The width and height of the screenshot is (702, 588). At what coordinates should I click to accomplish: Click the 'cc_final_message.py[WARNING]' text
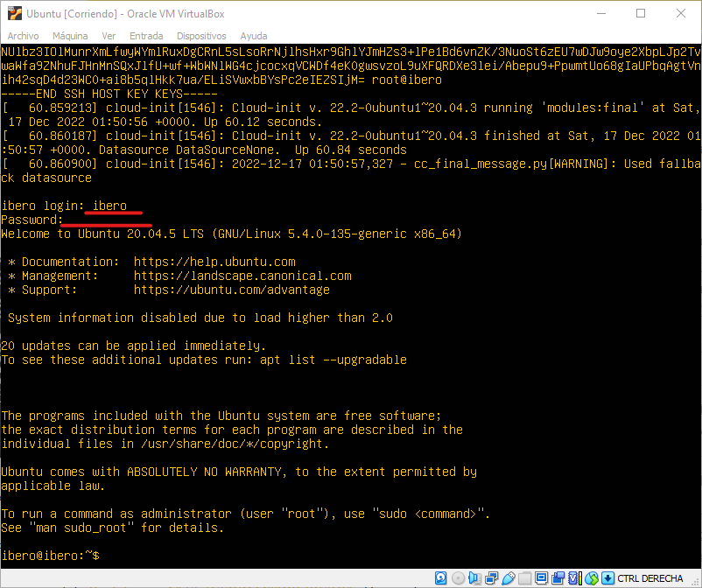click(x=511, y=164)
